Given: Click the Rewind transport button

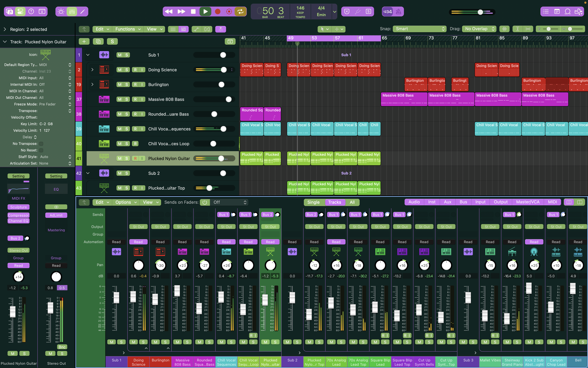Looking at the screenshot, I should [x=169, y=11].
